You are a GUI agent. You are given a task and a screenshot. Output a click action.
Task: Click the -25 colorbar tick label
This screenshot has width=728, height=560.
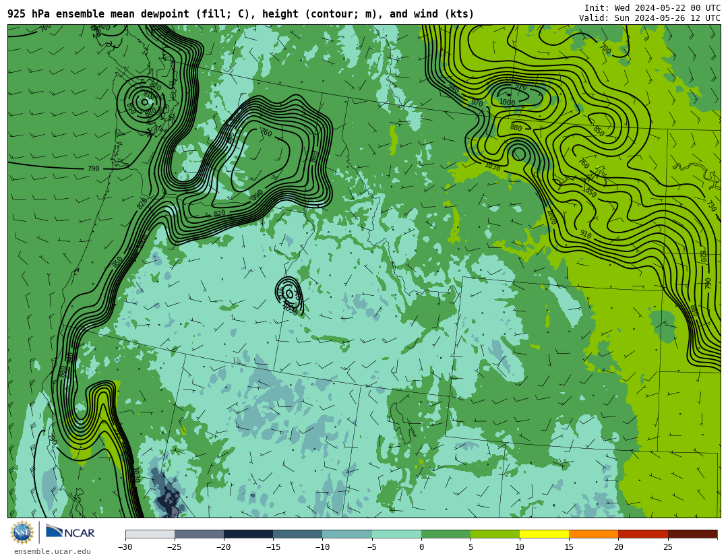click(x=174, y=547)
